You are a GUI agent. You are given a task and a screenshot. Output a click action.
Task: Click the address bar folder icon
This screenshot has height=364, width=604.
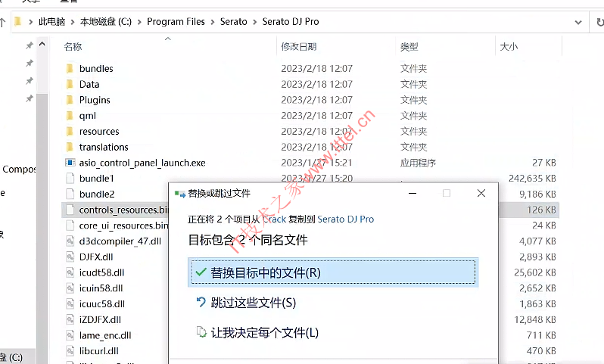17,21
